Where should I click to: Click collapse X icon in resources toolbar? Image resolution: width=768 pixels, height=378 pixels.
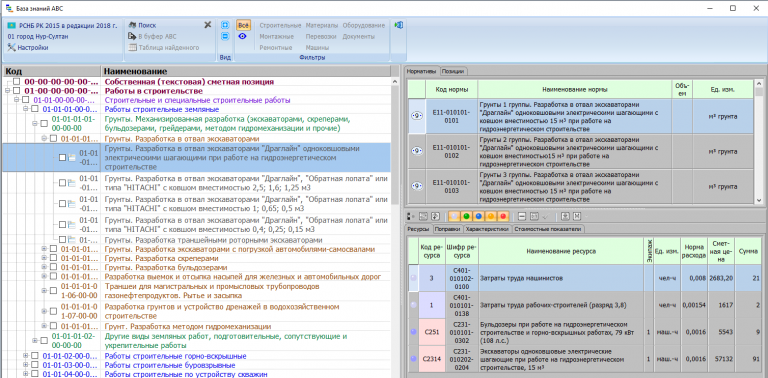click(x=576, y=216)
